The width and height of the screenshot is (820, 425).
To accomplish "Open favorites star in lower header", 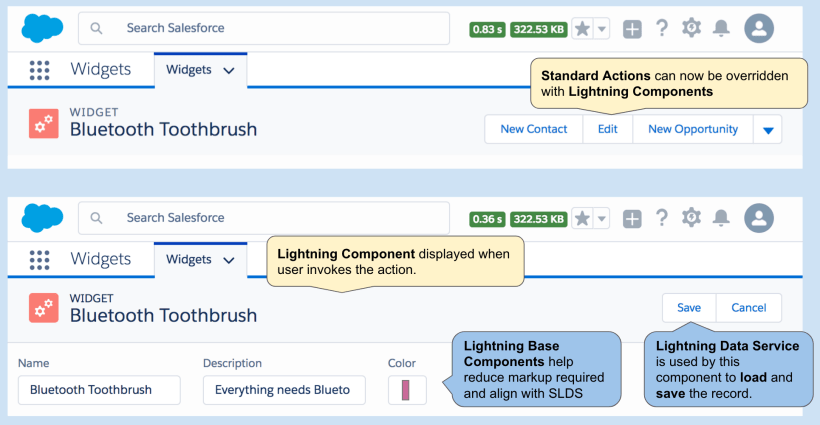I will [x=582, y=219].
